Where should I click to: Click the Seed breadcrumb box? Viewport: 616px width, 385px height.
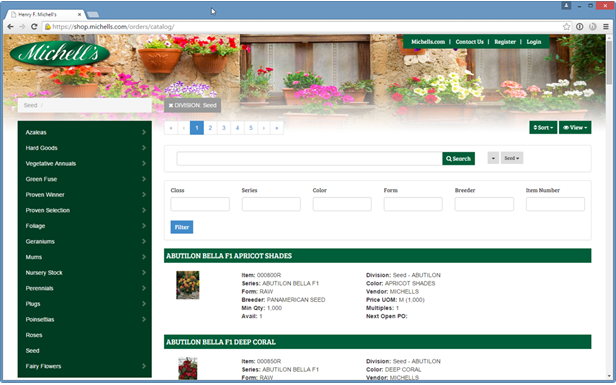(x=84, y=105)
